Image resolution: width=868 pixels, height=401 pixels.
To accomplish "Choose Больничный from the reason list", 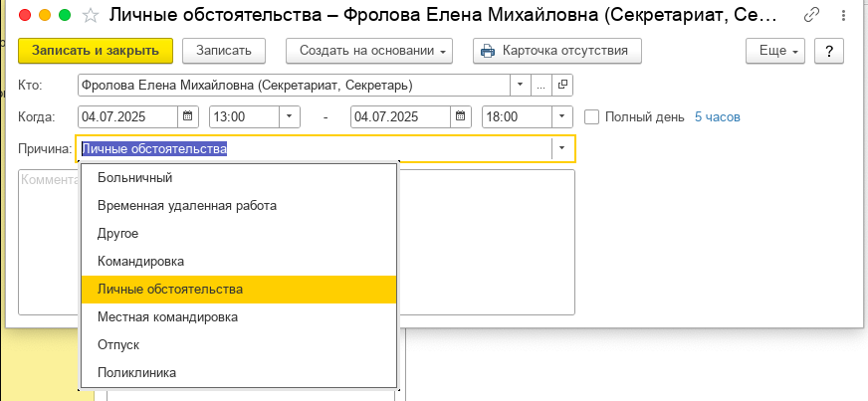I will coord(135,178).
